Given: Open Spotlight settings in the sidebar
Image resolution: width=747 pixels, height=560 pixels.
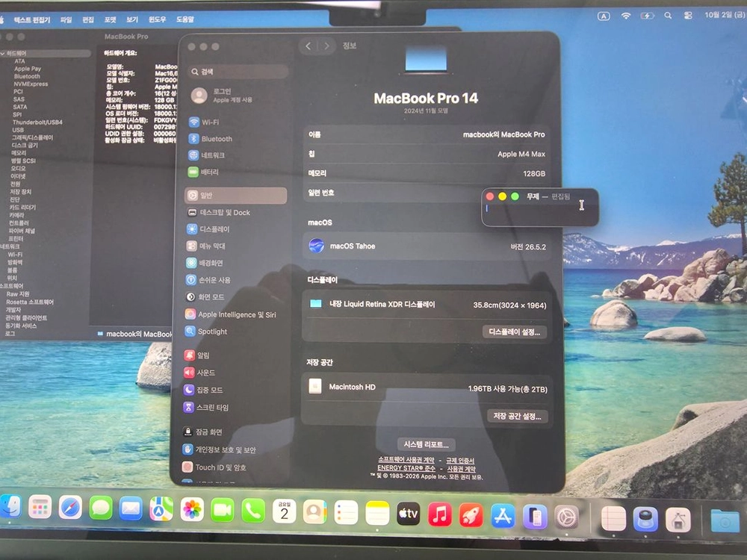Looking at the screenshot, I should [206, 332].
